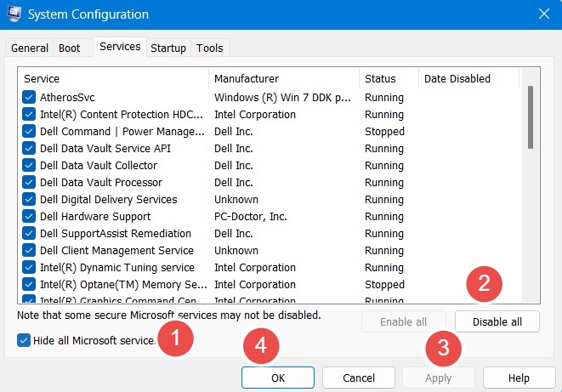562x392 pixels.
Task: Select the Dell Hardware Support service name
Action: [x=95, y=217]
